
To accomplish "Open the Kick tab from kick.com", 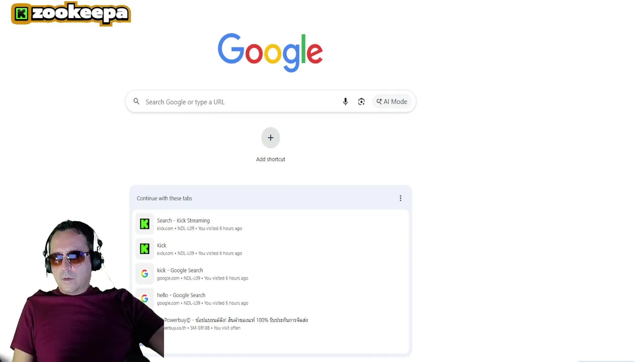I will tap(271, 249).
